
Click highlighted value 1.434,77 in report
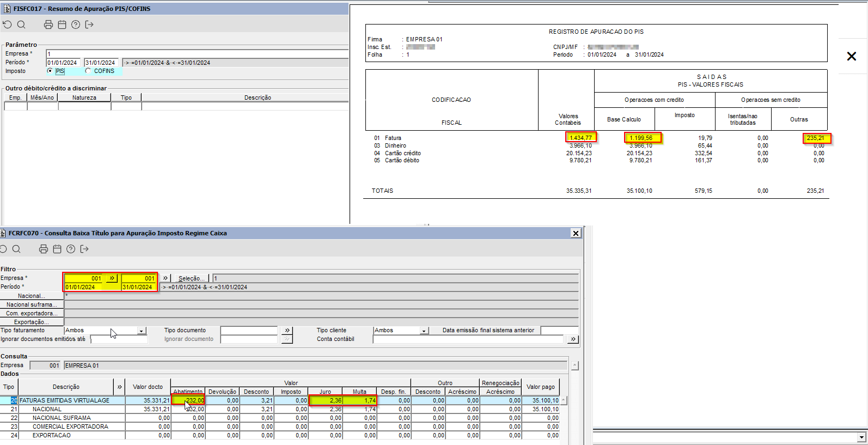[x=581, y=138]
